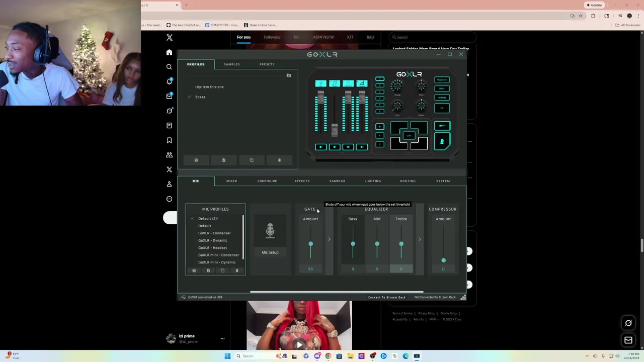This screenshot has height=362, width=644.
Task: Select effect preset 1 button on GoXLR
Action: 379,79
